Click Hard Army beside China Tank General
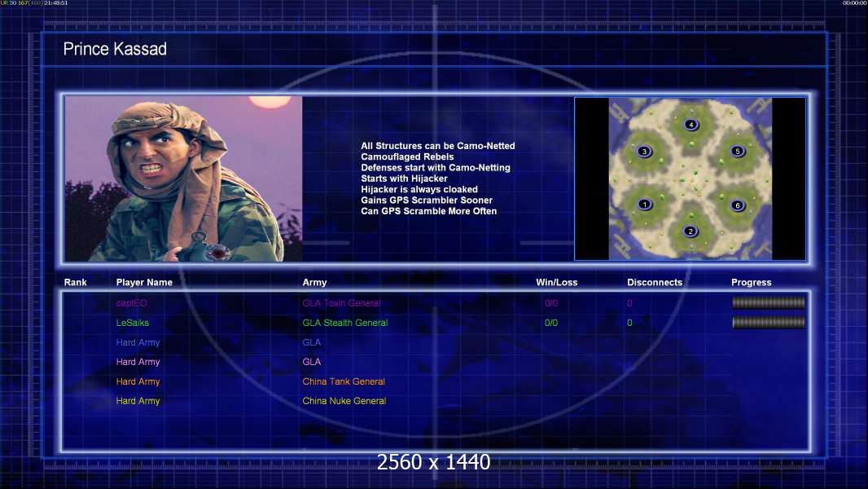This screenshot has width=868, height=489. click(x=138, y=381)
